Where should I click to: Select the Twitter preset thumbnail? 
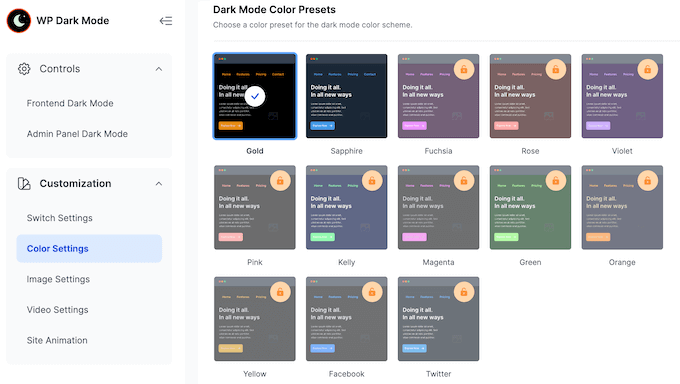tap(438, 319)
